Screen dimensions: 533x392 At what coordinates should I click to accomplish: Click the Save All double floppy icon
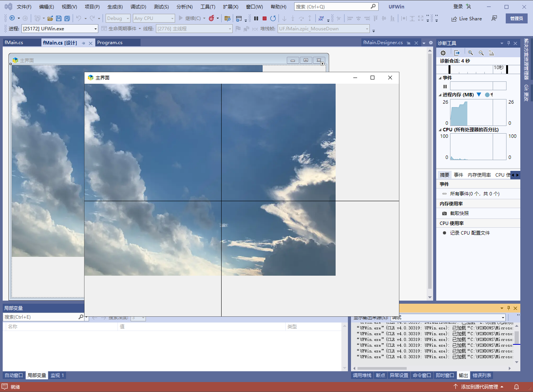click(x=67, y=18)
